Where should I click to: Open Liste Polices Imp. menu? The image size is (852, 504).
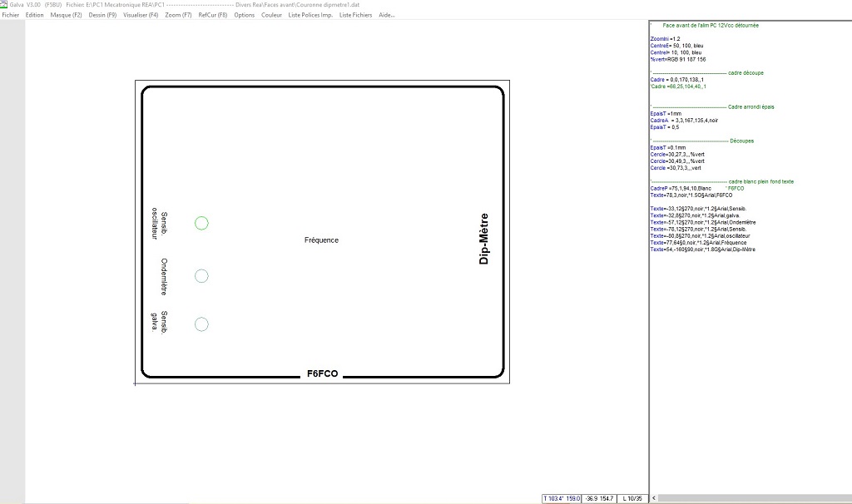click(x=310, y=15)
